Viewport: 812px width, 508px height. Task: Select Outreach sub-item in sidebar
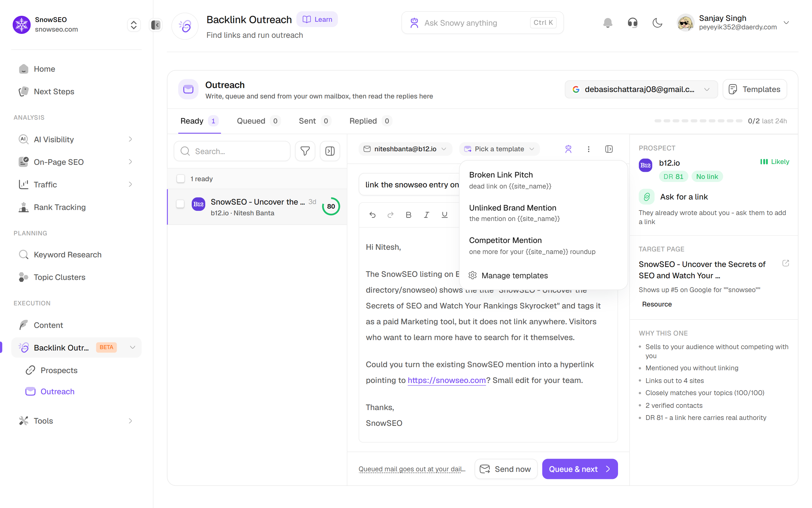(80, 391)
